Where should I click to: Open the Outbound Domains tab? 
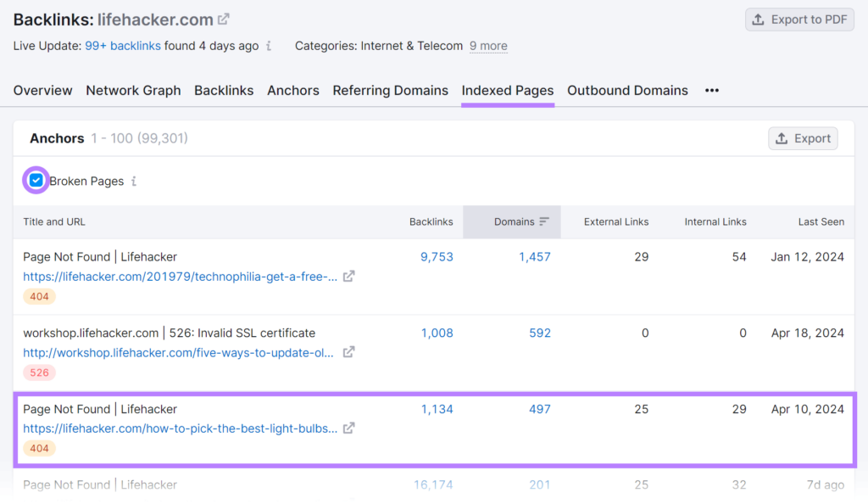(628, 90)
